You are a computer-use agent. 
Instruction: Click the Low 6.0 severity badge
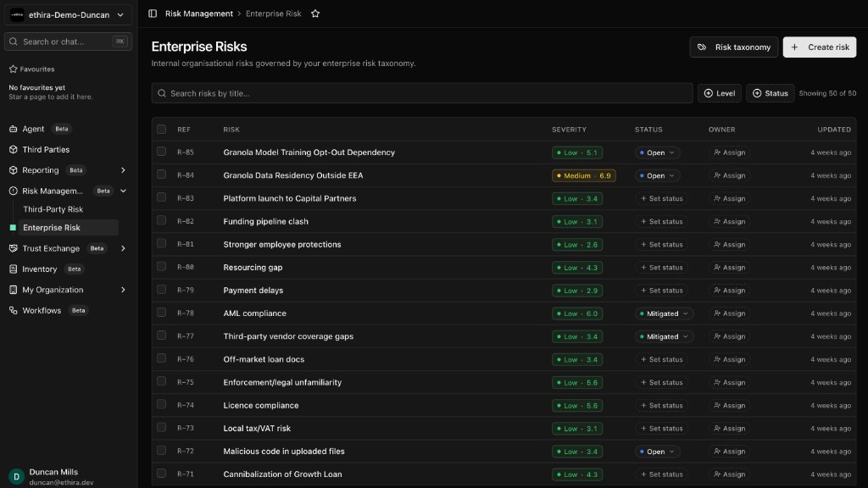(576, 313)
